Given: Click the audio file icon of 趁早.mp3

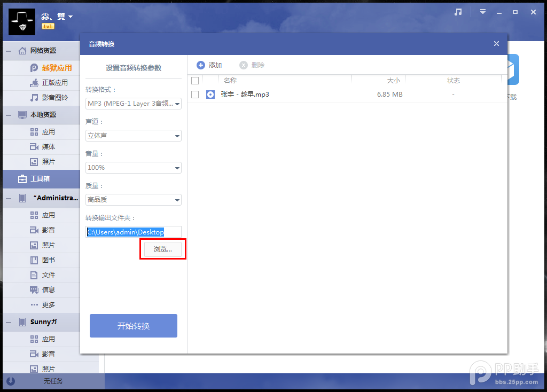Looking at the screenshot, I should click(x=210, y=95).
